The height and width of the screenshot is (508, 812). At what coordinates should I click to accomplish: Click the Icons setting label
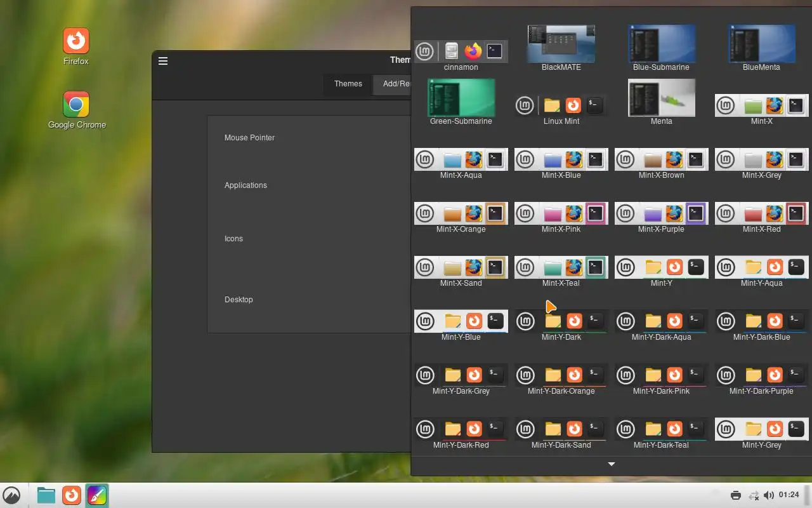click(x=233, y=239)
